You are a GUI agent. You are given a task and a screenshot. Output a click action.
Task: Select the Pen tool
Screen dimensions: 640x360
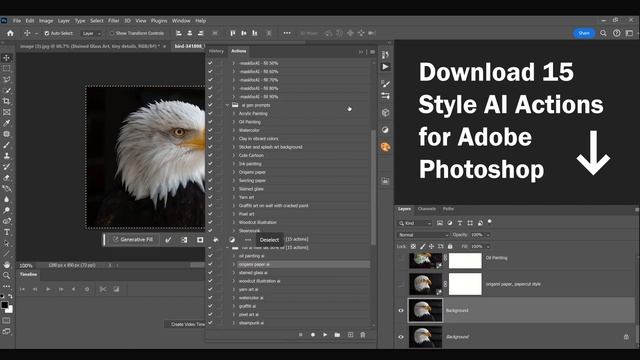coord(7,221)
